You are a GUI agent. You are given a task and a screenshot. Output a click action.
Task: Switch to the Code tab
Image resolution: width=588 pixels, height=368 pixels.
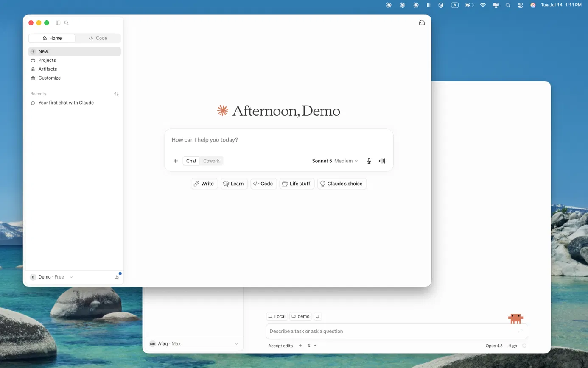click(x=98, y=38)
